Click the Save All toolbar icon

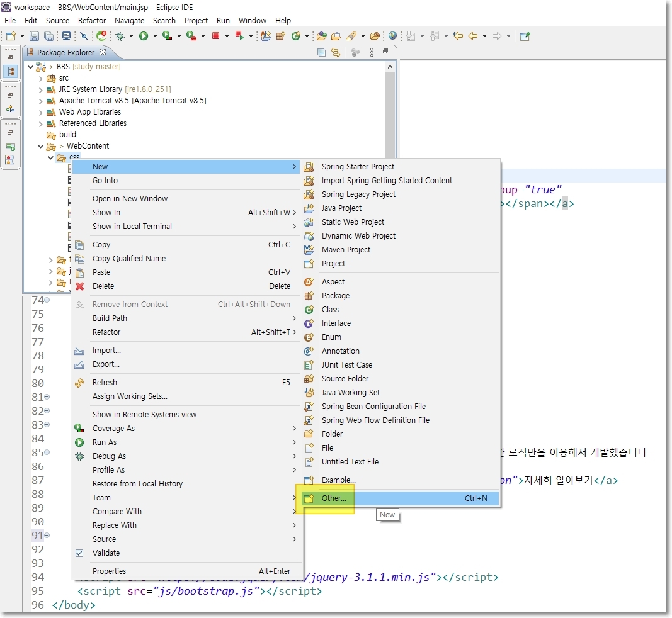click(49, 36)
